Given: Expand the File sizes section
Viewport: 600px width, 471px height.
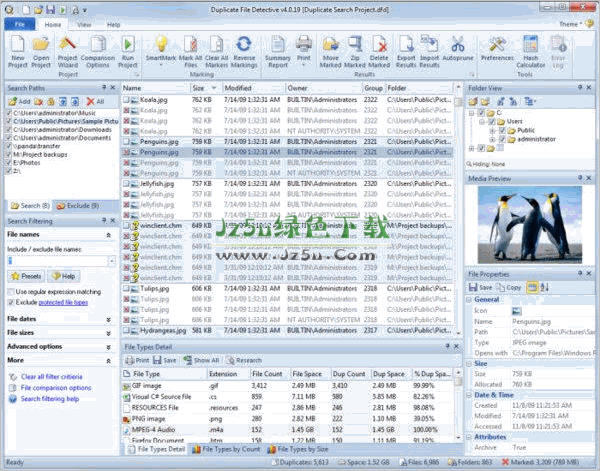Looking at the screenshot, I should [109, 333].
